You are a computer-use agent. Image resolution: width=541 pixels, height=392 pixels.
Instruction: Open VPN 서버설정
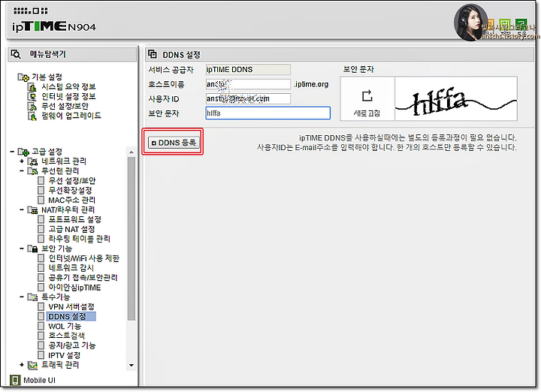point(71,306)
